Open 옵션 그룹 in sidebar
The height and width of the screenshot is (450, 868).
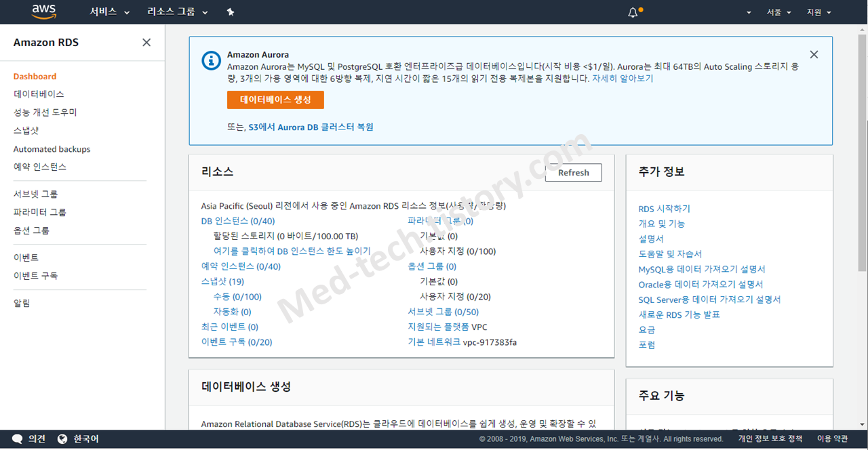tap(31, 230)
